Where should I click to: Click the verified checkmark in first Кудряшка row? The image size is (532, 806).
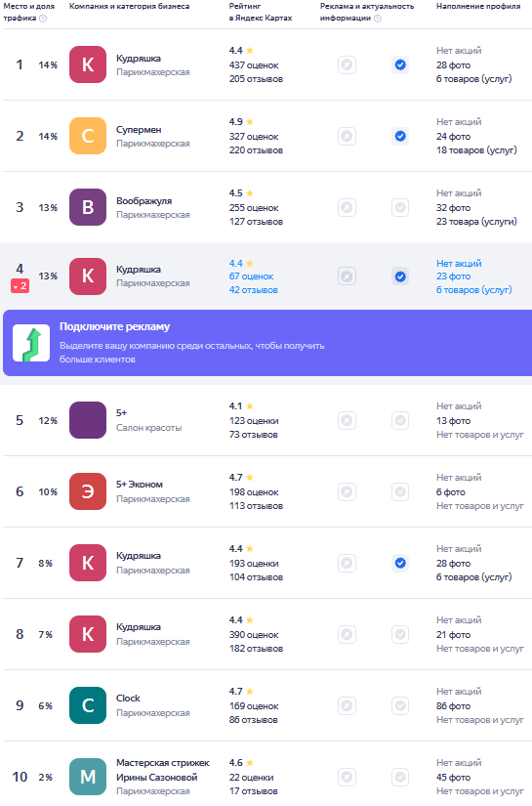tap(400, 64)
